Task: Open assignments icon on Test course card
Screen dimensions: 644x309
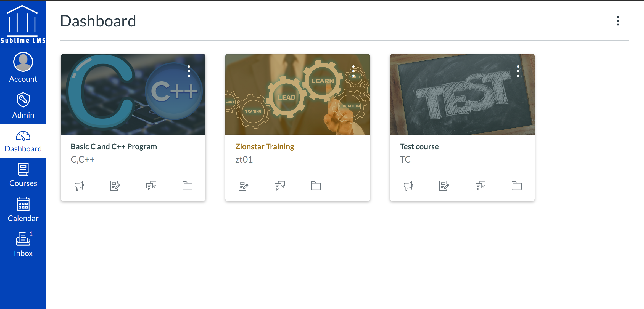Action: (x=444, y=186)
